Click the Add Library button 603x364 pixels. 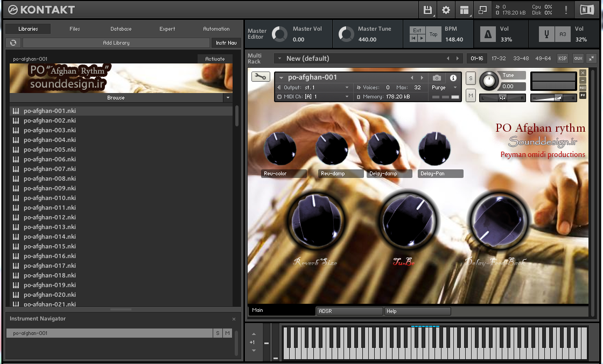116,42
